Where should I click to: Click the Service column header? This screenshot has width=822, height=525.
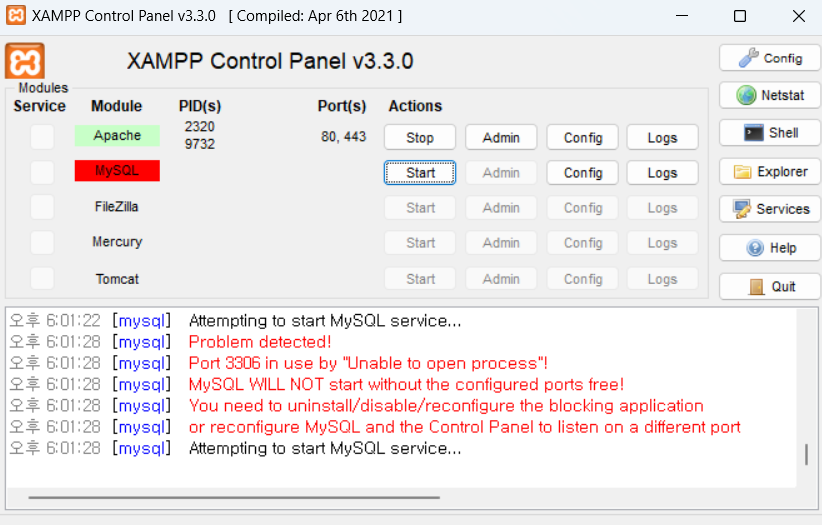[39, 106]
